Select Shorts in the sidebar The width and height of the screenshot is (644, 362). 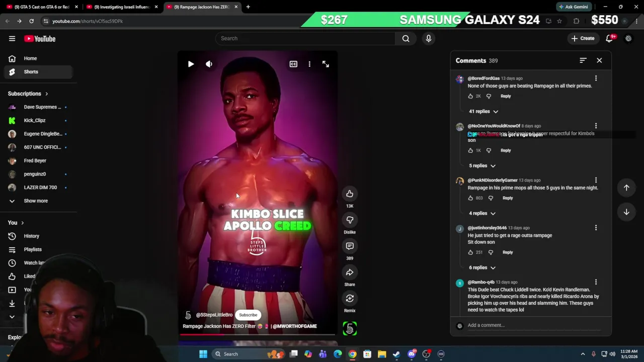coord(38,72)
